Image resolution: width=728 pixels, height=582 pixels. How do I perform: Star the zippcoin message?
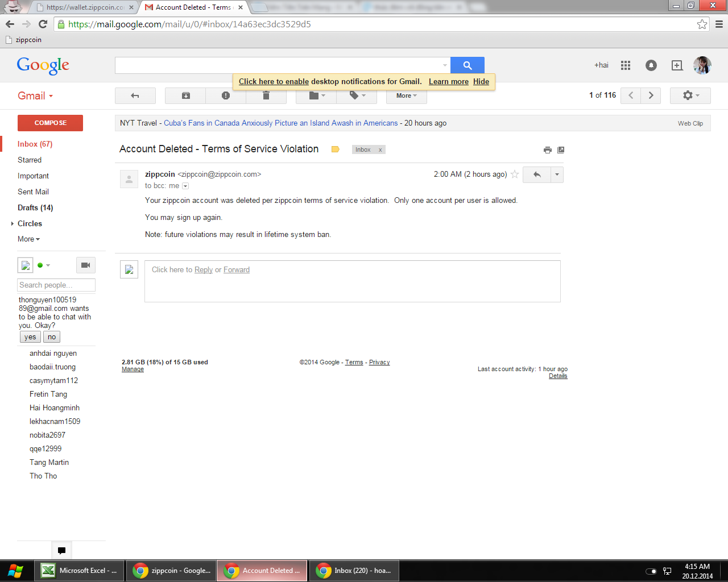(515, 175)
